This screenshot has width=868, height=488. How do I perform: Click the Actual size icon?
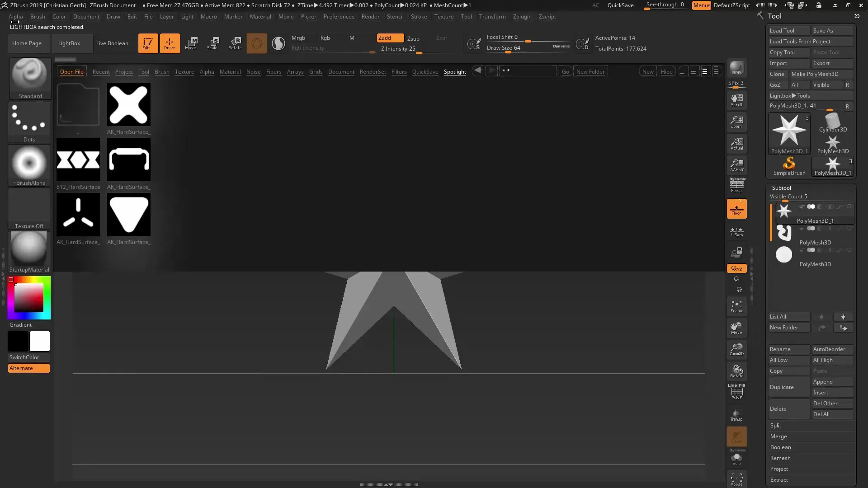coord(736,144)
